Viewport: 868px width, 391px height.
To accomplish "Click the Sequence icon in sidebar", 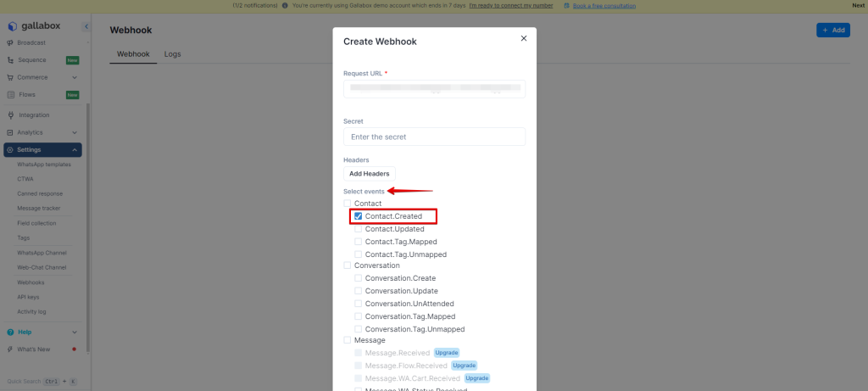I will 10,60.
